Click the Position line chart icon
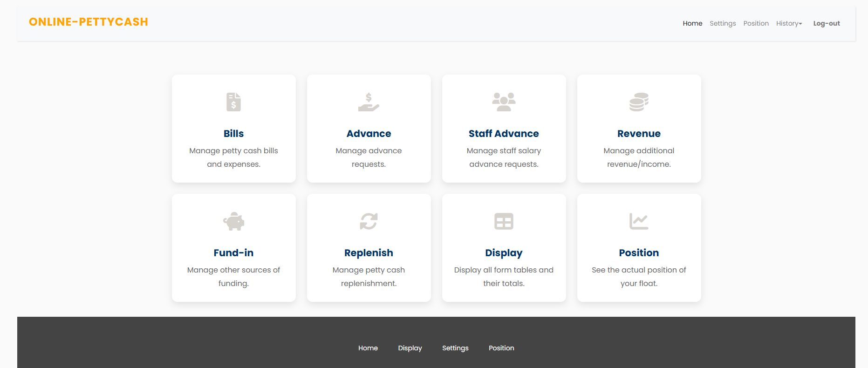 coord(639,221)
